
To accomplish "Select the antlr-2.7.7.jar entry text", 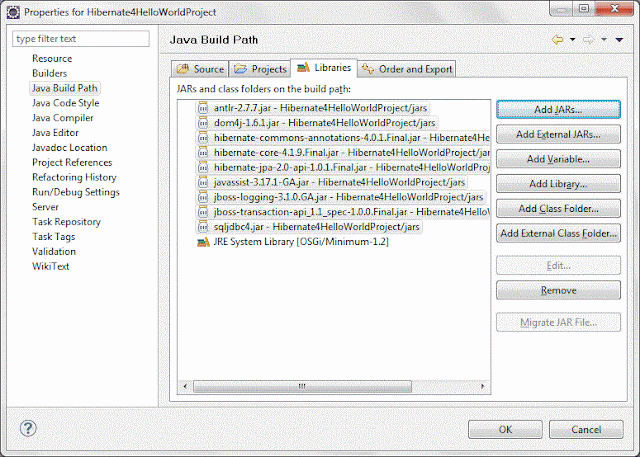I will point(320,108).
